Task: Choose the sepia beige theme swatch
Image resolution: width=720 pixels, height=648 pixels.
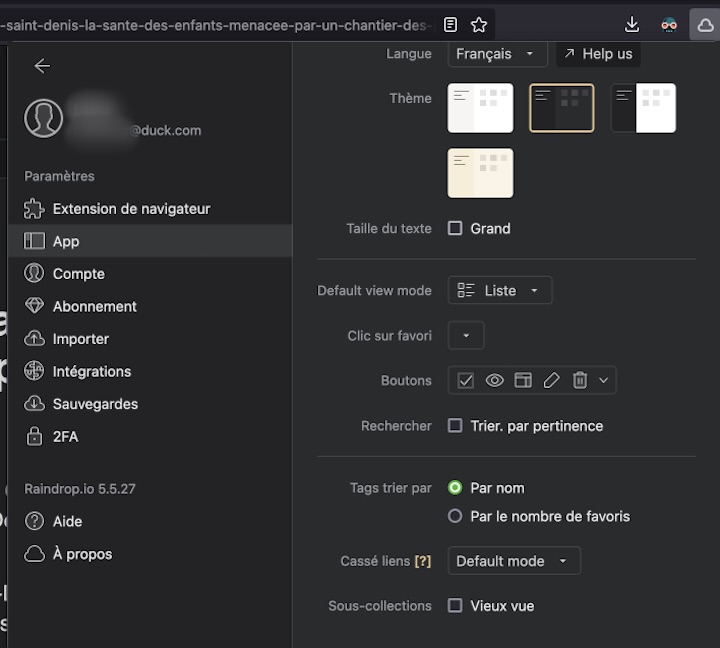Action: point(481,173)
